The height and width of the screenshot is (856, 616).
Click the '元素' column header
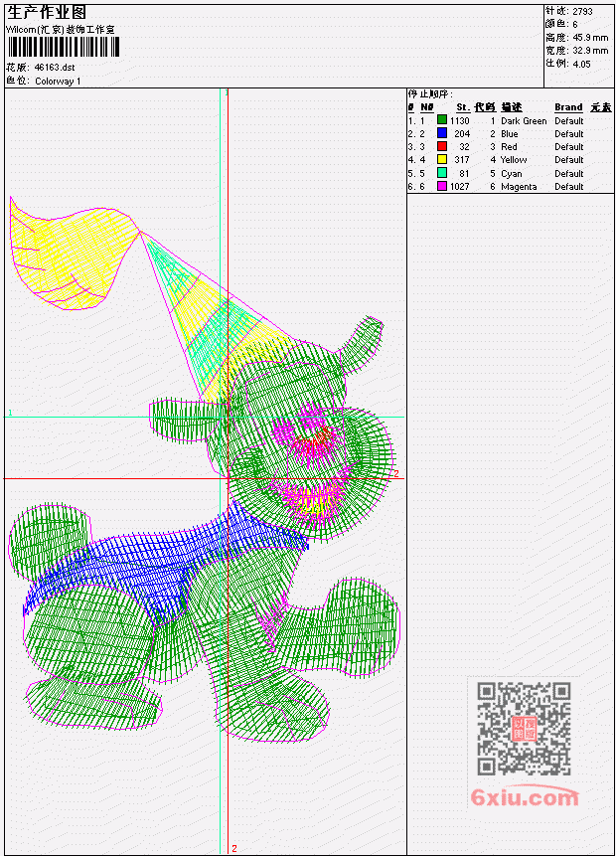[601, 107]
